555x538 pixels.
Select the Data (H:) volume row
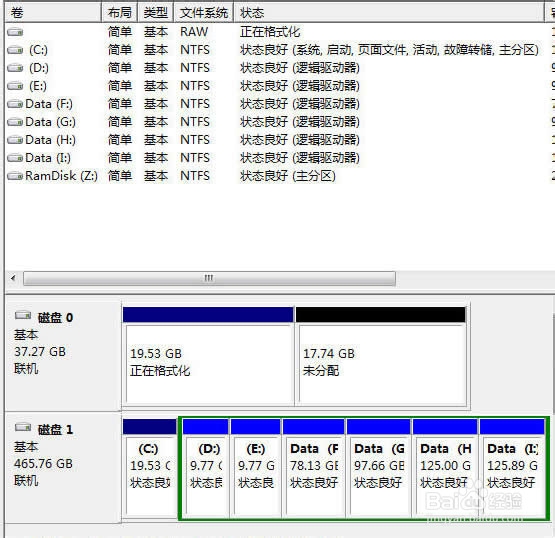click(280, 140)
